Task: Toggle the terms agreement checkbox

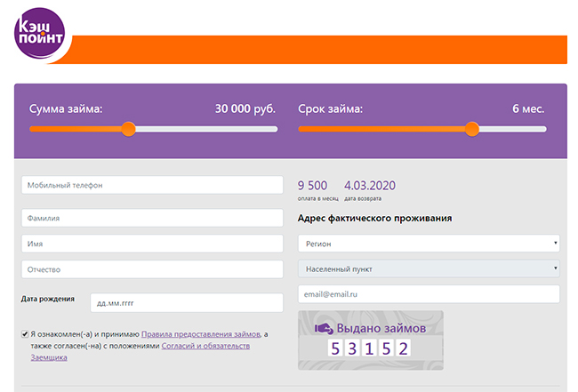Action: [x=24, y=334]
